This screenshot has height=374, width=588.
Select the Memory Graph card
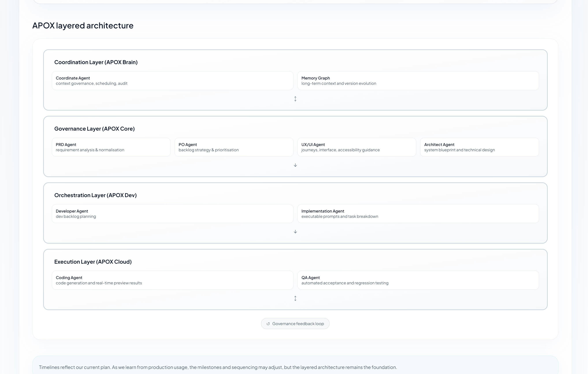418,81
